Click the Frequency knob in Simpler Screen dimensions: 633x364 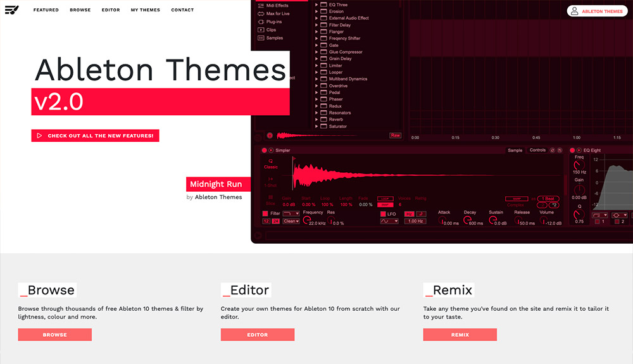(307, 220)
